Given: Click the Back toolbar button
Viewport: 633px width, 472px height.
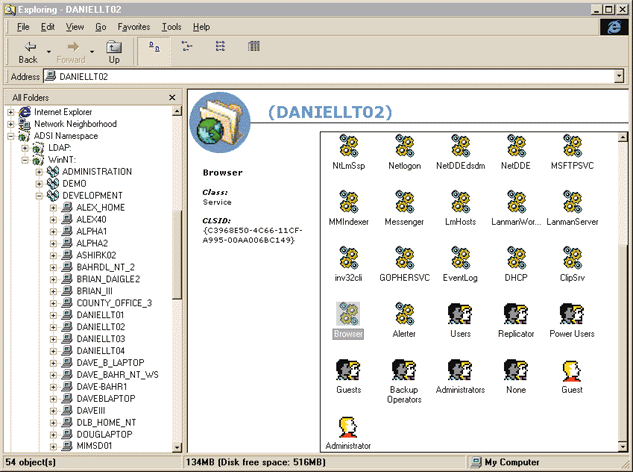Looking at the screenshot, I should pyautogui.click(x=28, y=52).
